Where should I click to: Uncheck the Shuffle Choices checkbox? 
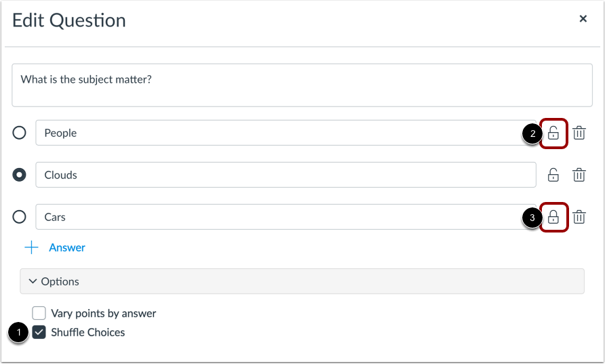point(39,332)
